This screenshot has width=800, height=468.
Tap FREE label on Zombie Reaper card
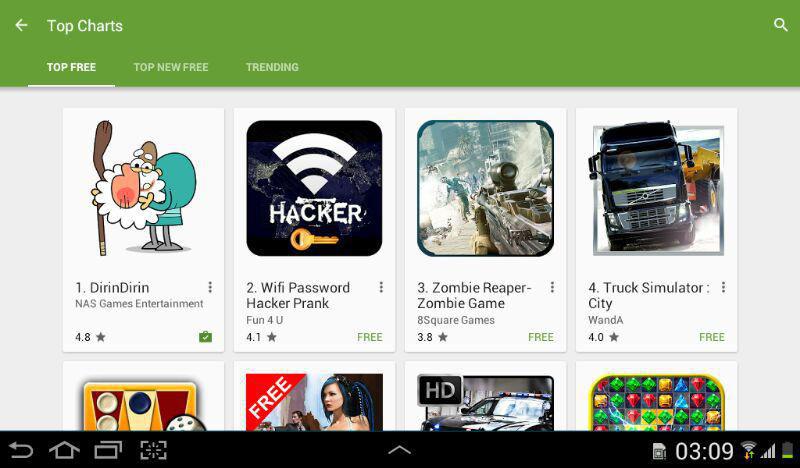point(540,337)
